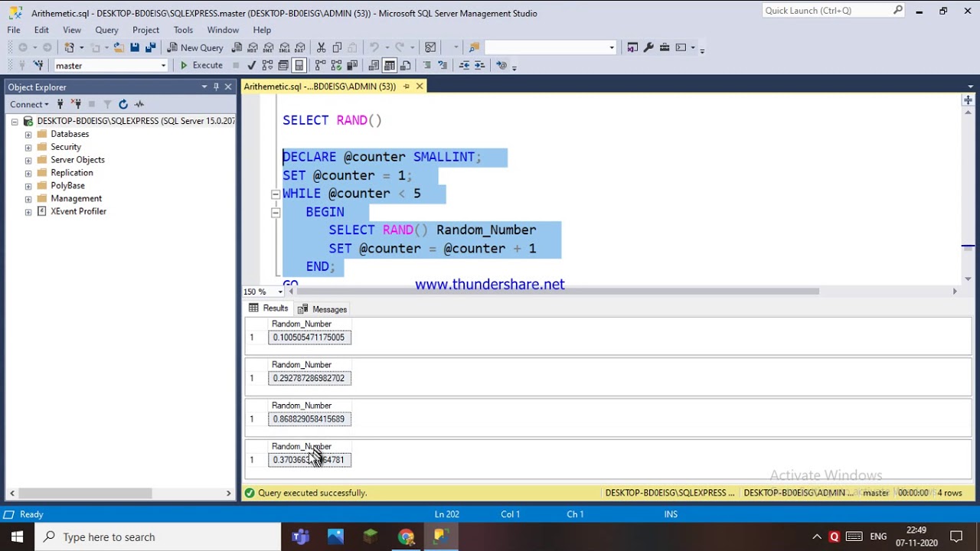Click Decrease Indent icon
Screen dimensions: 980x551
coord(464,65)
